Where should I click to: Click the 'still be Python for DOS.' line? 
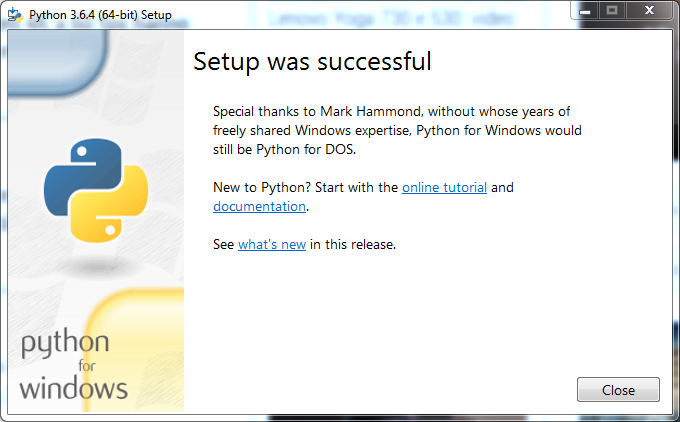click(x=284, y=150)
